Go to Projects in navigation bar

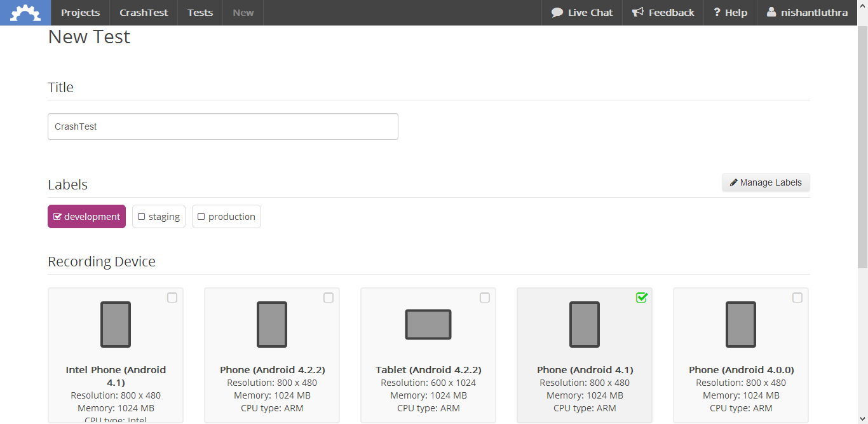click(80, 13)
